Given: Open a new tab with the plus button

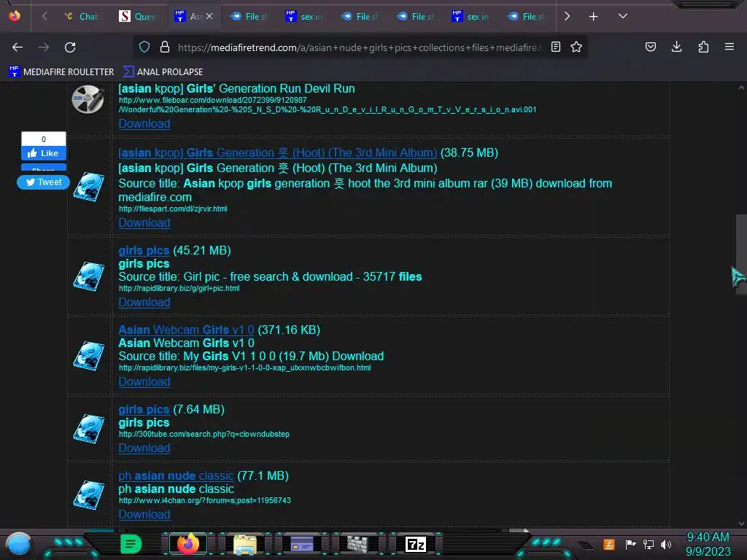Looking at the screenshot, I should (x=593, y=17).
